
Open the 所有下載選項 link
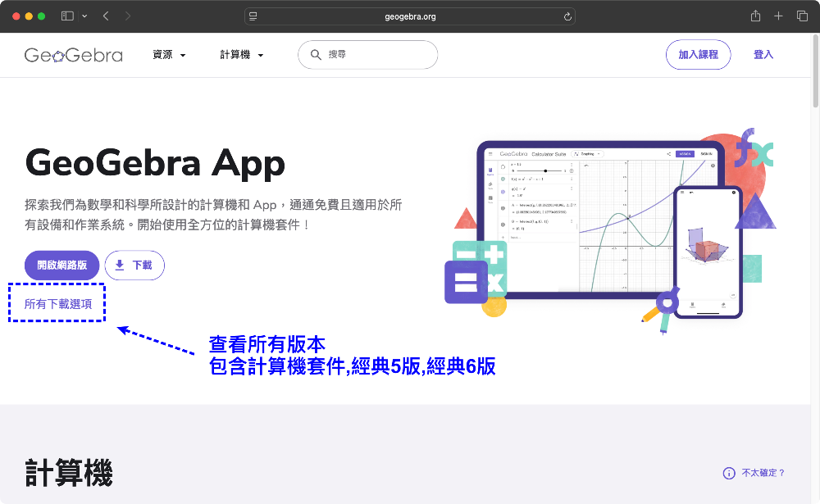pyautogui.click(x=58, y=304)
